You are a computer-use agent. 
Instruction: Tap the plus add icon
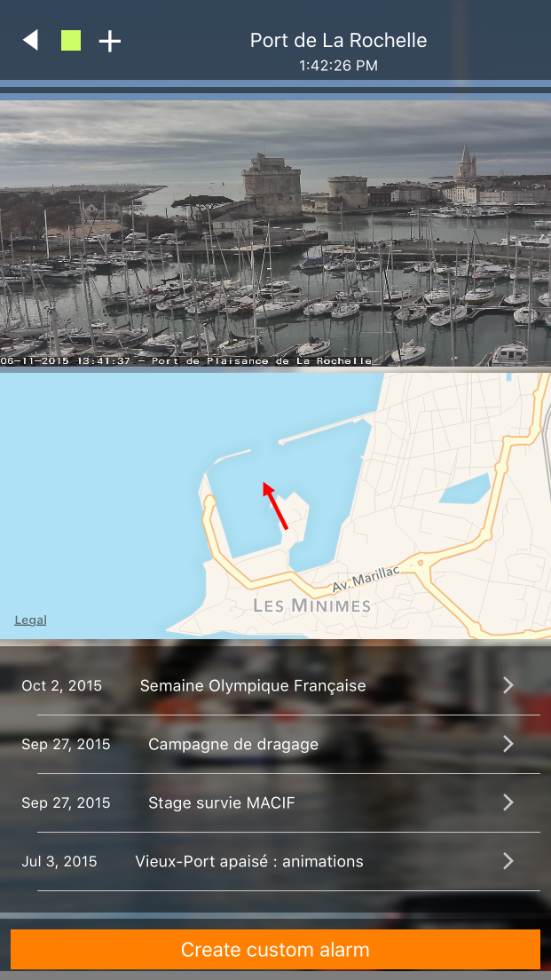click(110, 41)
